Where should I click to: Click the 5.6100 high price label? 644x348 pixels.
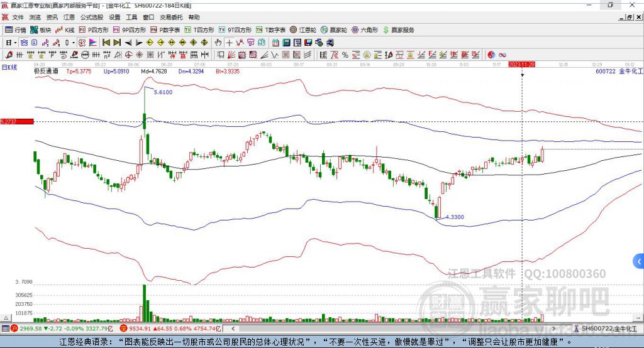point(163,92)
